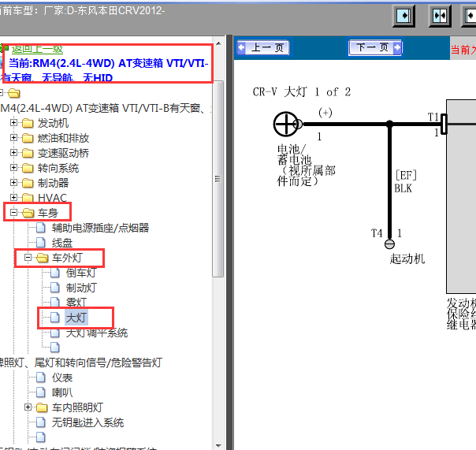Click the current model RM4(2.4L-4WD) title
Screen dimensions: 476x450
point(106,70)
